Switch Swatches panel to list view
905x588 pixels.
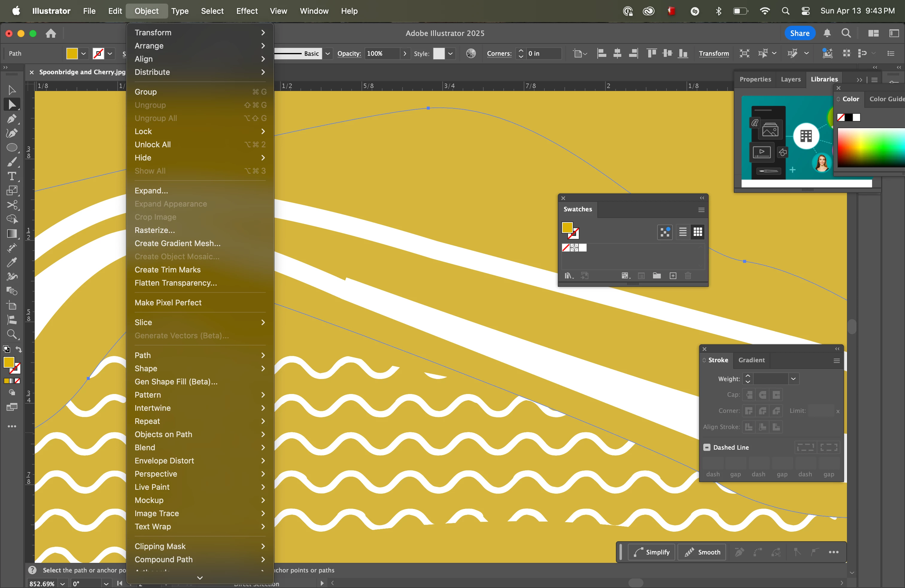(x=683, y=232)
